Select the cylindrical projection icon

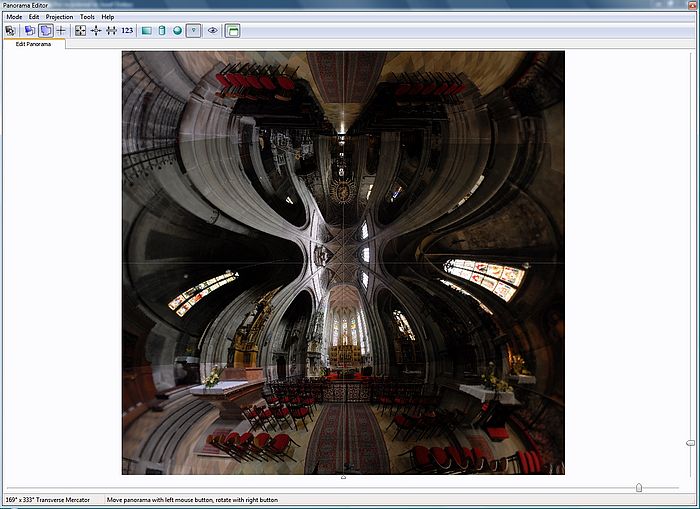point(162,31)
